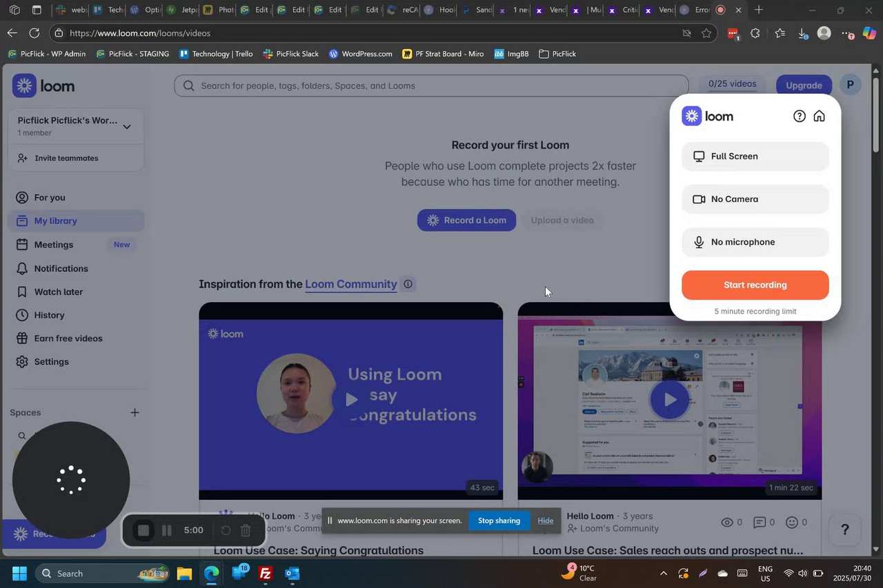
Task: Bookmark this page with star icon
Action: [x=706, y=33]
